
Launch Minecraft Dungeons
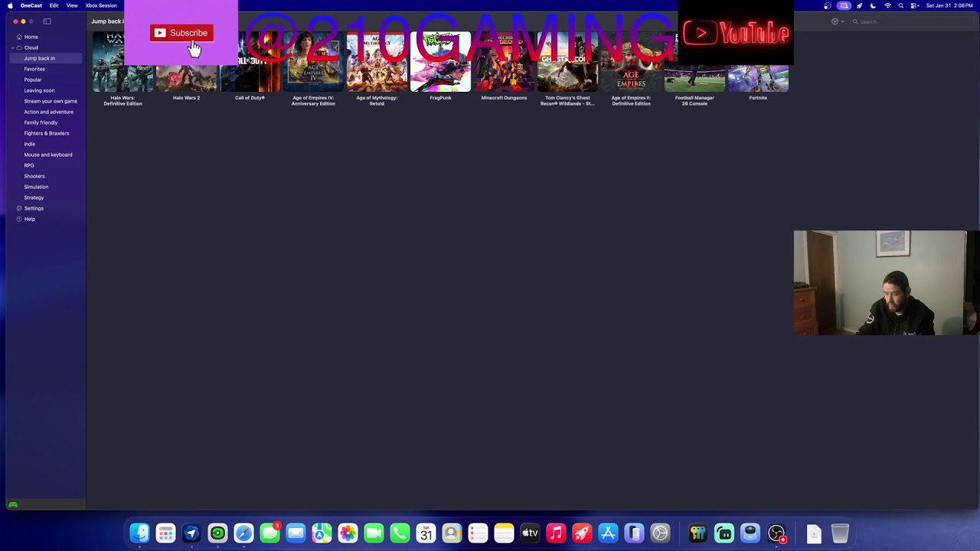tap(504, 67)
